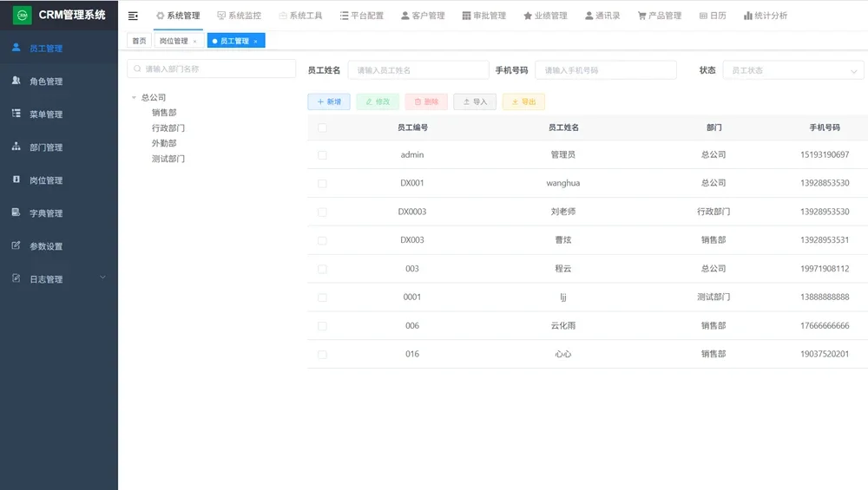The width and height of the screenshot is (868, 490).
Task: Open the 客户管理 top menu
Action: 423,16
